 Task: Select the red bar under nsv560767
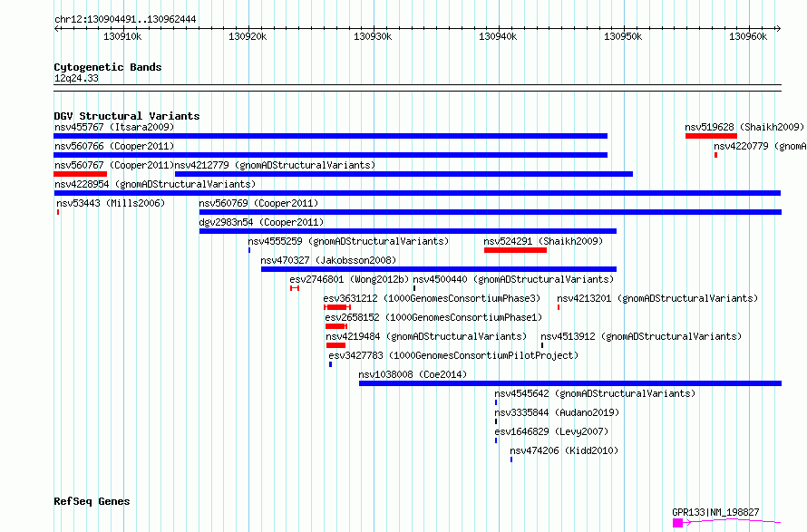tap(81, 174)
